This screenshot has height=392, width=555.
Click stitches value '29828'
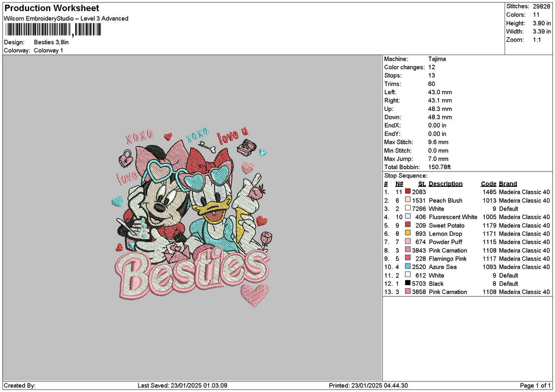click(542, 6)
